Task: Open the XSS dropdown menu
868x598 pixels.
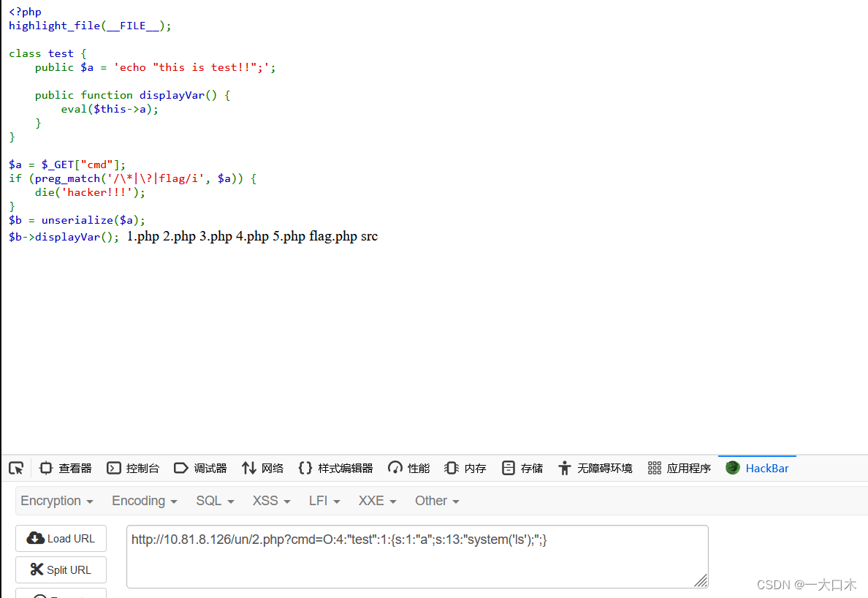Action: pyautogui.click(x=271, y=501)
